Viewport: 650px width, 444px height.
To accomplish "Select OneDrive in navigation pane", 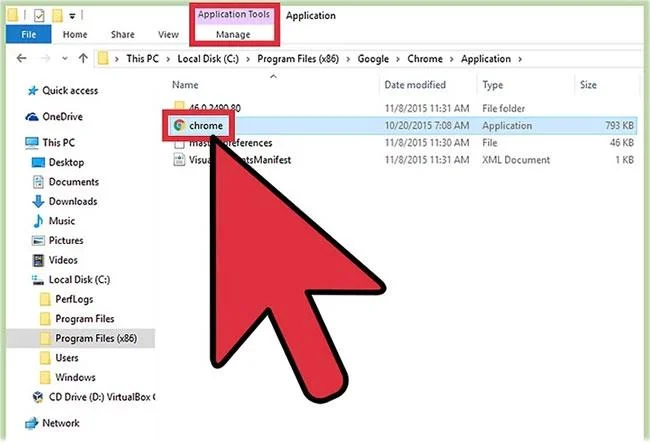I will click(x=63, y=117).
